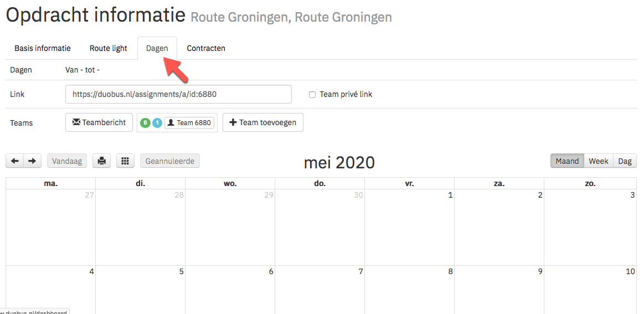Viewport: 644px width, 314px height.
Task: Show Geannuleerde items
Action: pyautogui.click(x=170, y=161)
